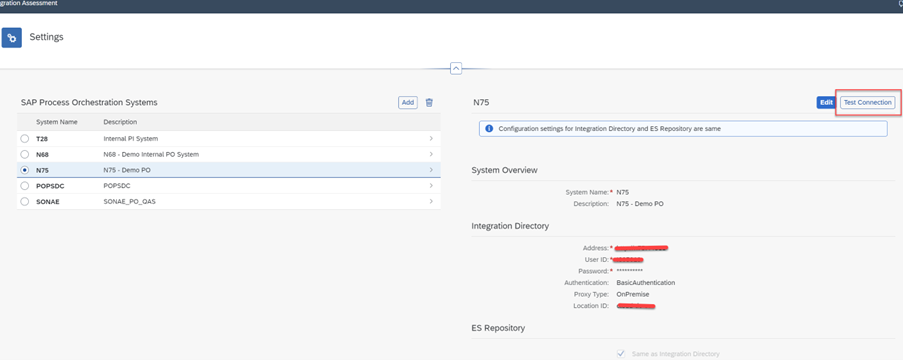Select the SONAE radio button
Image resolution: width=903 pixels, height=360 pixels.
[24, 202]
